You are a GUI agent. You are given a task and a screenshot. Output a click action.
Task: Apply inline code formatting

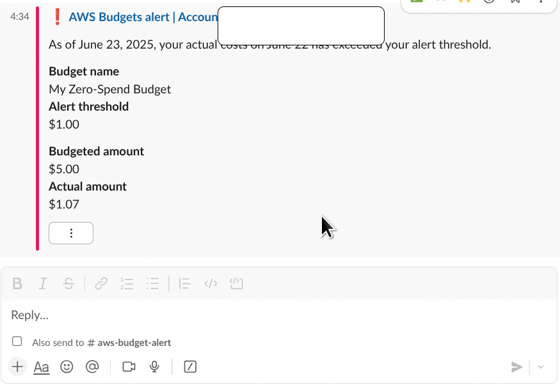coord(211,284)
